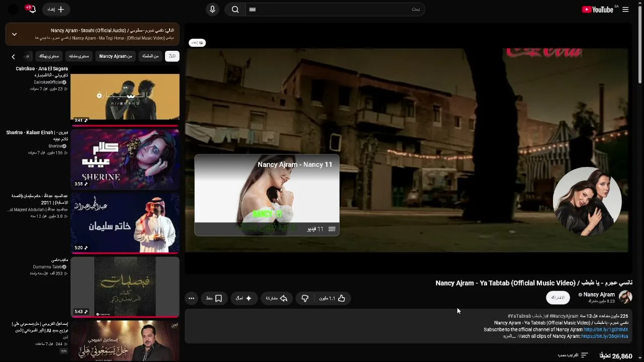Screen dimensions: 644x362
Task: Start voice search with the microphone
Action: [x=212, y=10]
